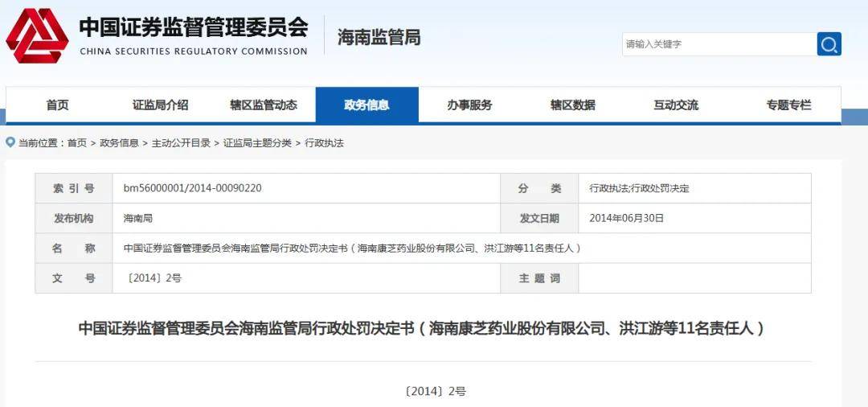Click the bold article headline
This screenshot has height=407, width=868.
422,328
